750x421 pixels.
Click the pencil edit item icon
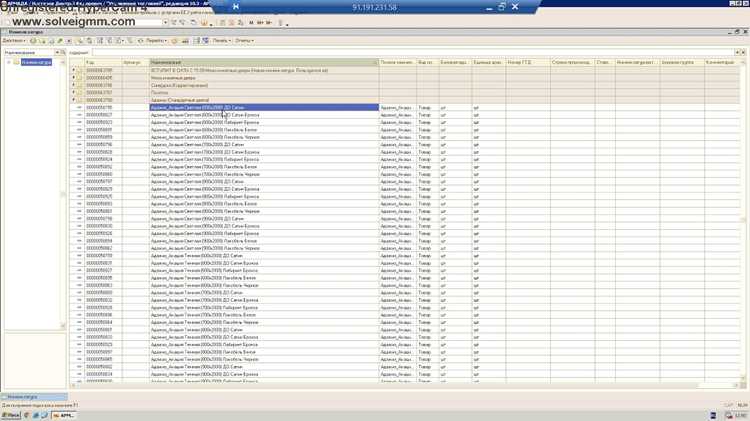coord(60,41)
